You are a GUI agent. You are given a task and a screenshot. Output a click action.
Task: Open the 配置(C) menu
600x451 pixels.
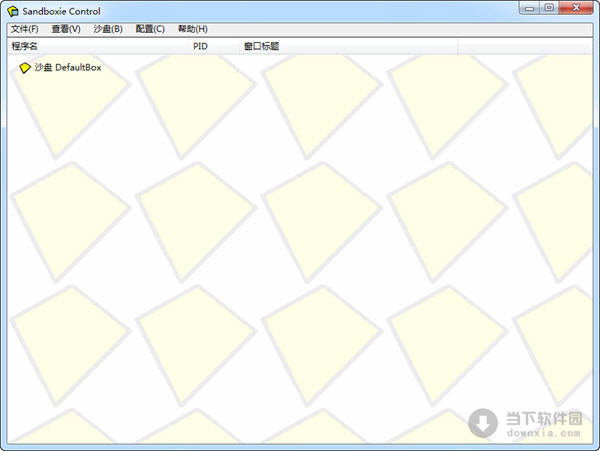150,29
